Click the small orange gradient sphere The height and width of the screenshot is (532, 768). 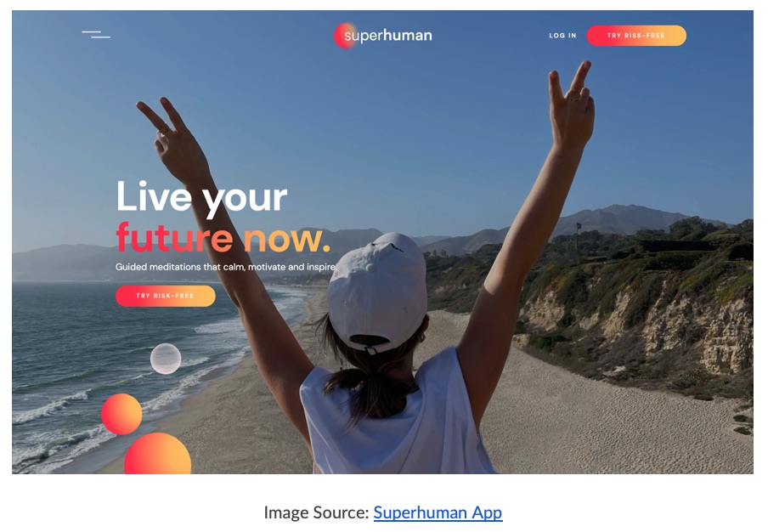click(x=121, y=414)
